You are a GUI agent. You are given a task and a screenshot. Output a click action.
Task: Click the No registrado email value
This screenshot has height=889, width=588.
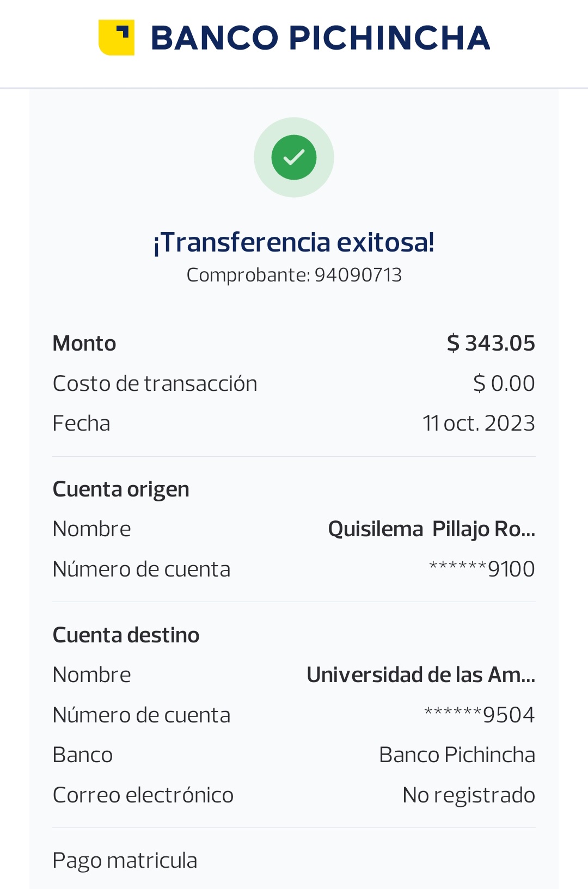[468, 795]
